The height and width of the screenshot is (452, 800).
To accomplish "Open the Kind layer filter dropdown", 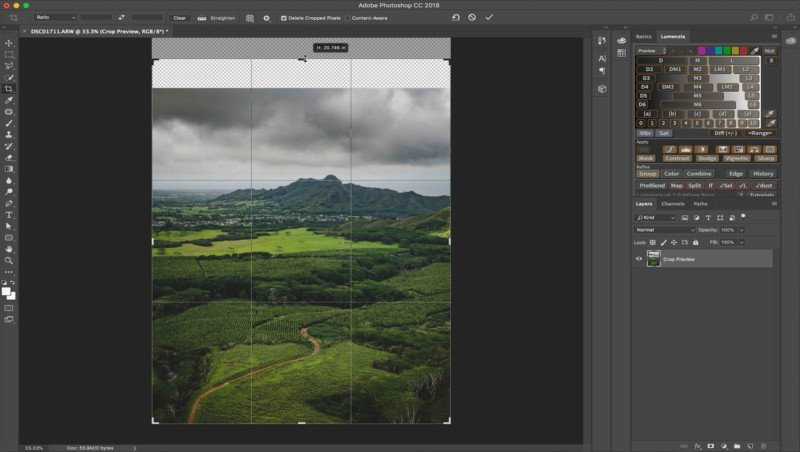I will click(x=656, y=217).
